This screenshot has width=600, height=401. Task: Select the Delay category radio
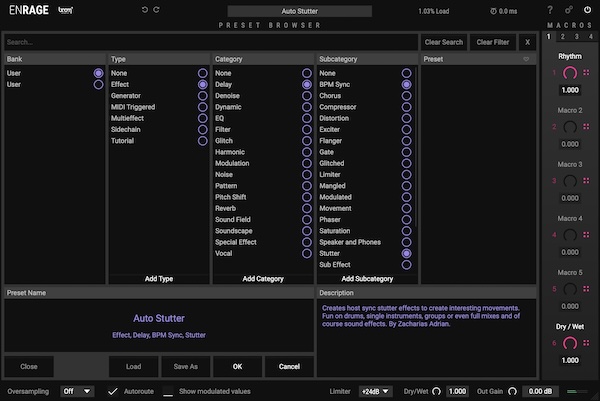click(307, 84)
